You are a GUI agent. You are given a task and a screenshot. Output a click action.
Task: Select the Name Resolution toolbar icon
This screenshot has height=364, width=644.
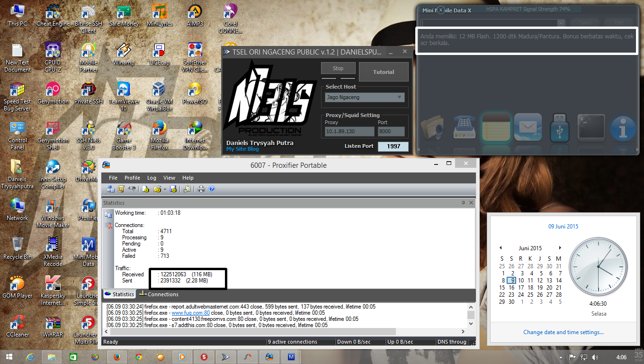point(132,189)
